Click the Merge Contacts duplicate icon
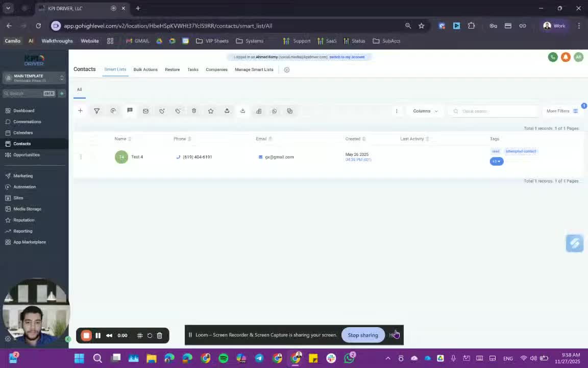Image resolution: width=588 pixels, height=368 pixels. (x=290, y=111)
